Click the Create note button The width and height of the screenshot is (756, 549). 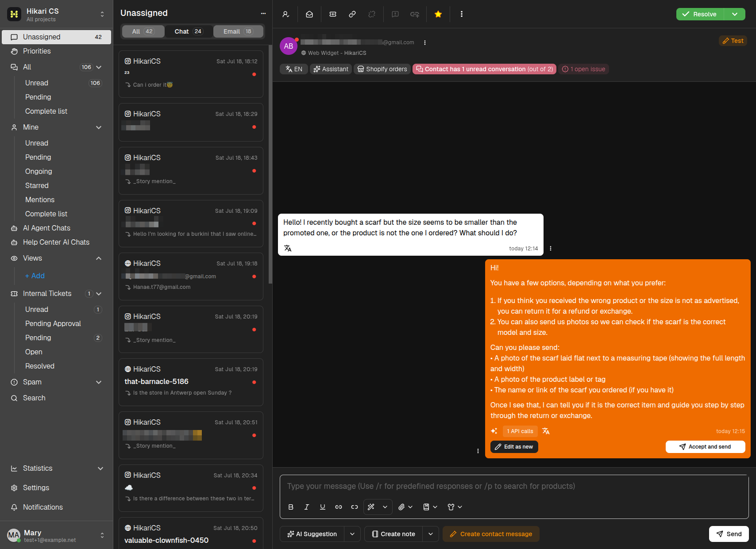393,534
